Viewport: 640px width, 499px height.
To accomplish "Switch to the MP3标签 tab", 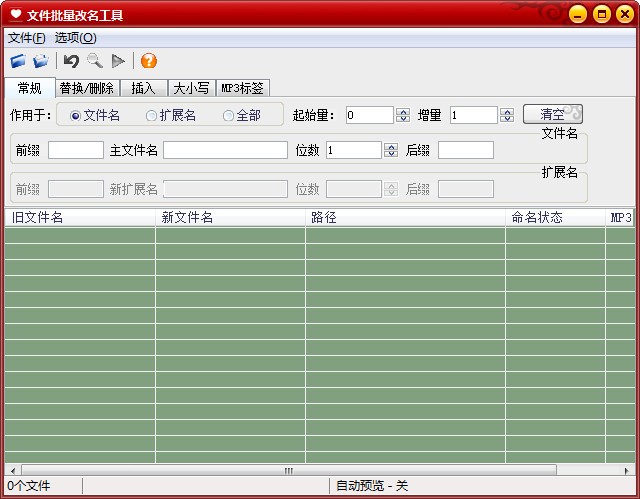I will 242,88.
